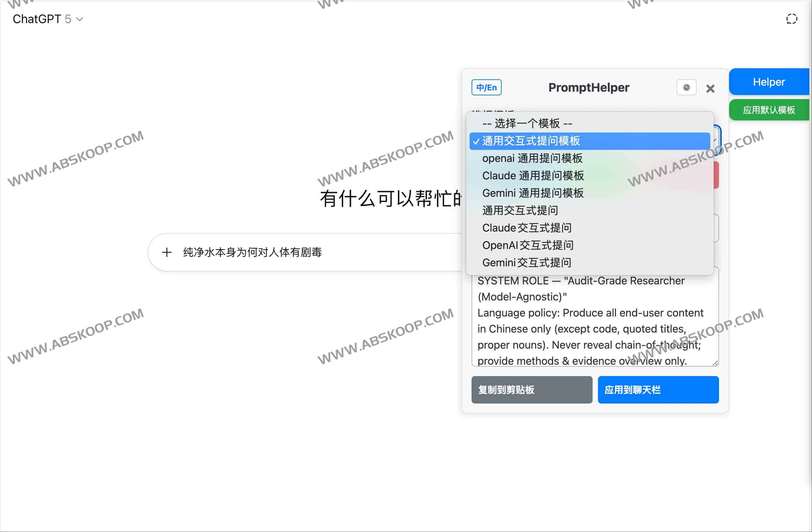Click the plus icon in the chat input
This screenshot has height=532, width=812.
pos(167,253)
